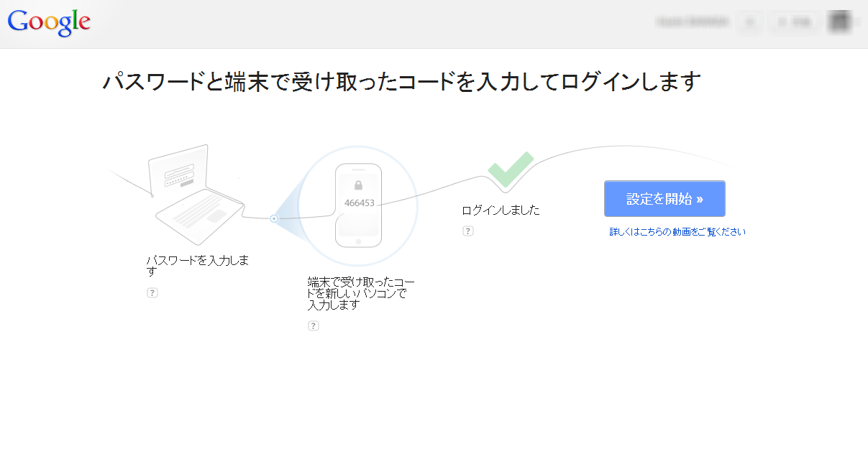
Task: Click the green checkmark icon
Action: [510, 170]
